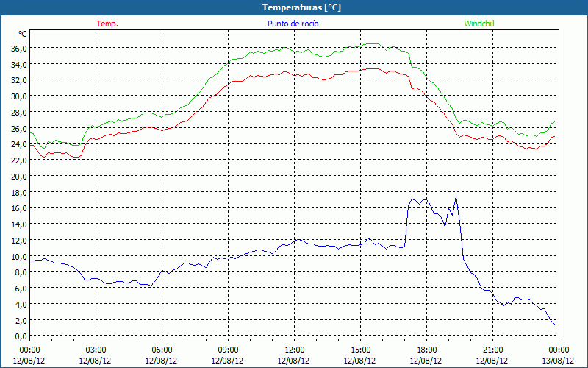Click the 18,0 y-axis value
The image size is (588, 368).
[19, 193]
